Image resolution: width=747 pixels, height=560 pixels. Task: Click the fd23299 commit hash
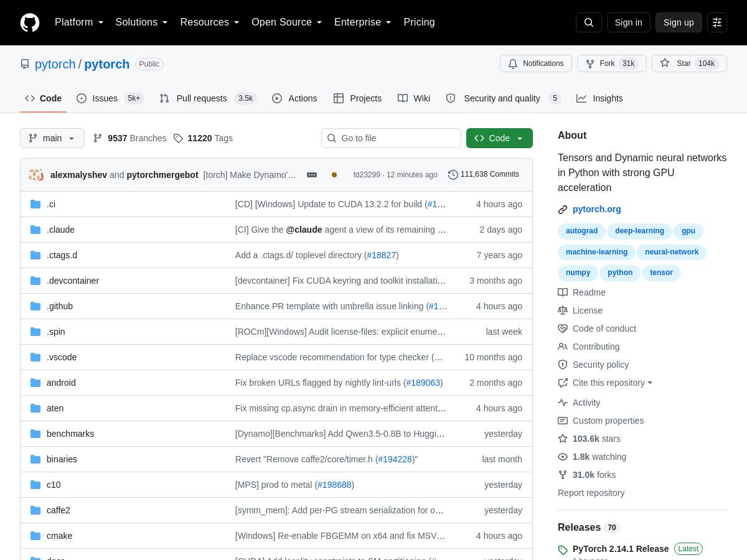coord(367,175)
